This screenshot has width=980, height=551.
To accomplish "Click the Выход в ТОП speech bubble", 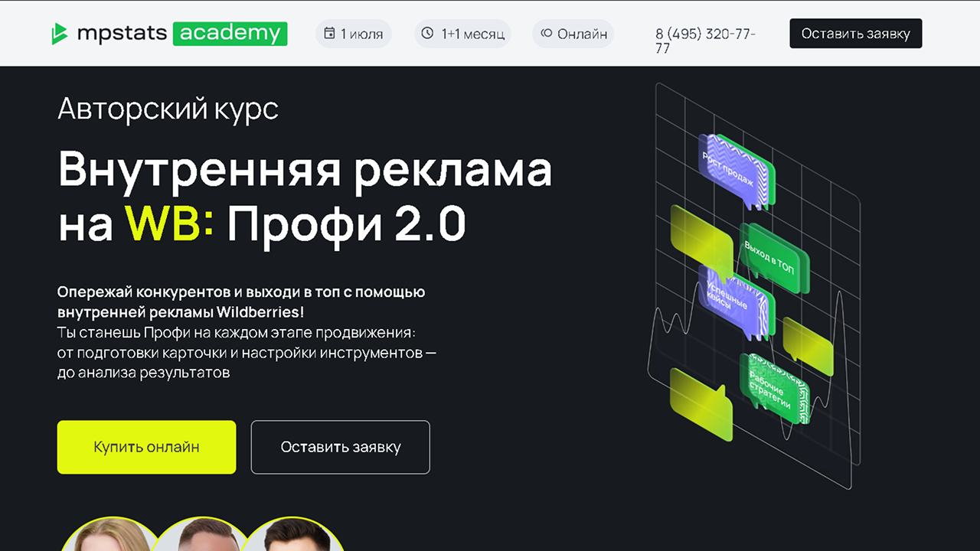I will click(x=773, y=259).
